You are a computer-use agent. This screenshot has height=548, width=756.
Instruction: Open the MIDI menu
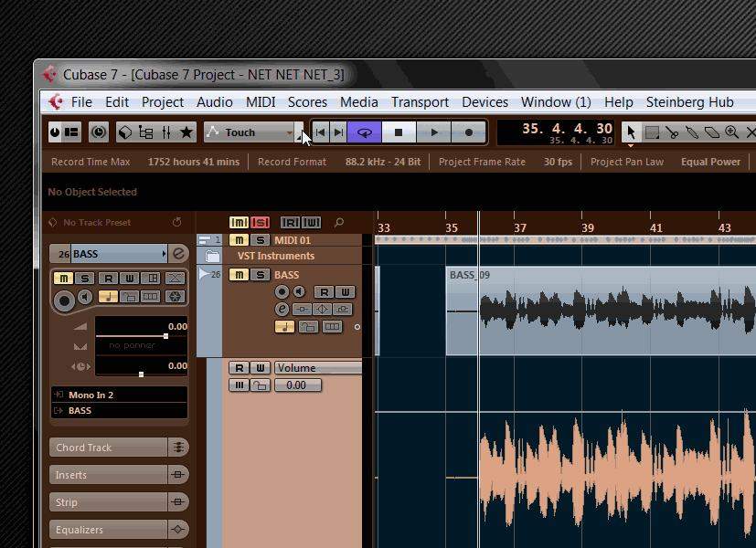[x=261, y=102]
